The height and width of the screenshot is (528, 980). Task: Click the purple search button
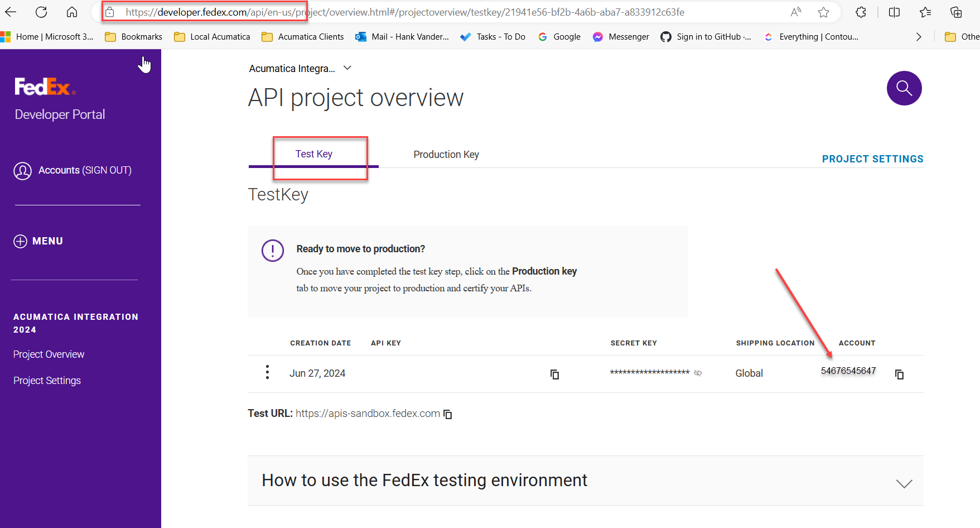click(904, 88)
